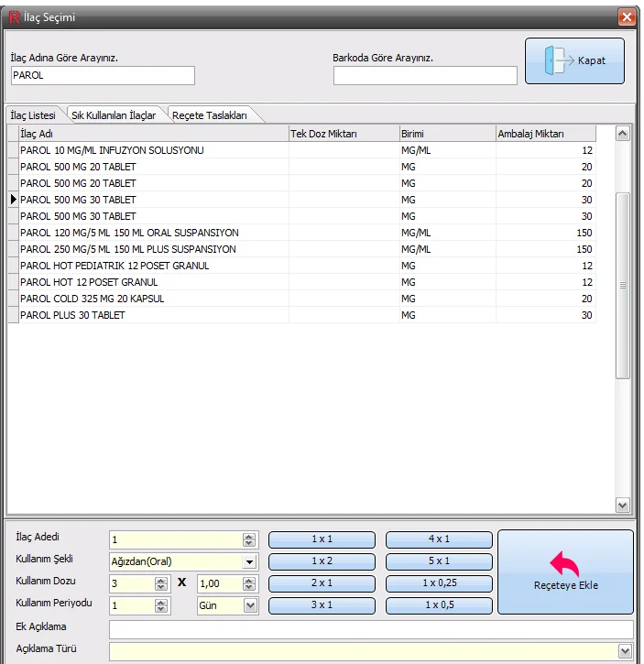The width and height of the screenshot is (644, 664).
Task: Click Kullanım Dozu count spinner
Action: (x=161, y=584)
